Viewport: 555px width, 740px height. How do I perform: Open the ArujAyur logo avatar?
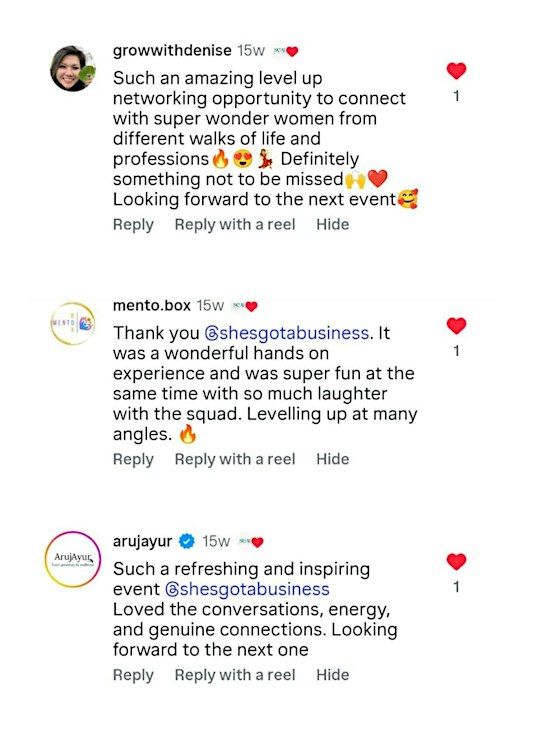point(73,559)
